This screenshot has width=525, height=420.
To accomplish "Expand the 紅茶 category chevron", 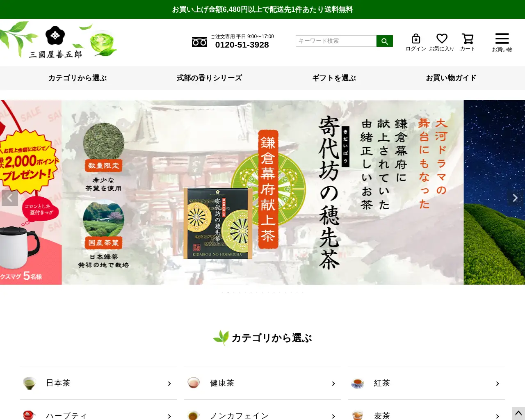I will pos(497,384).
